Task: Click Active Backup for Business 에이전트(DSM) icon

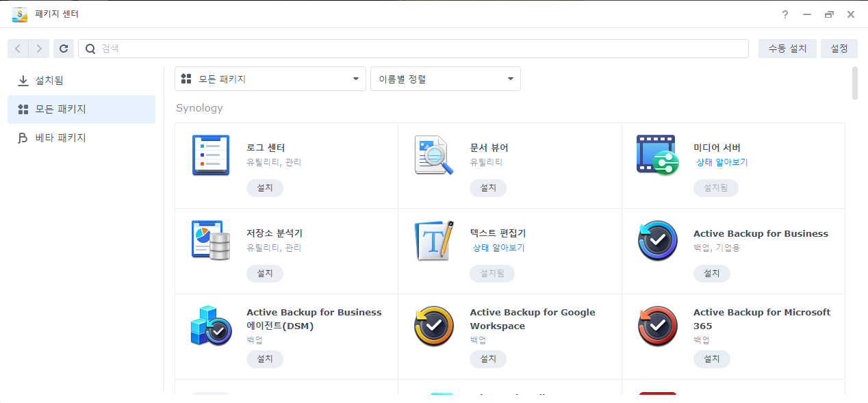Action: point(211,326)
